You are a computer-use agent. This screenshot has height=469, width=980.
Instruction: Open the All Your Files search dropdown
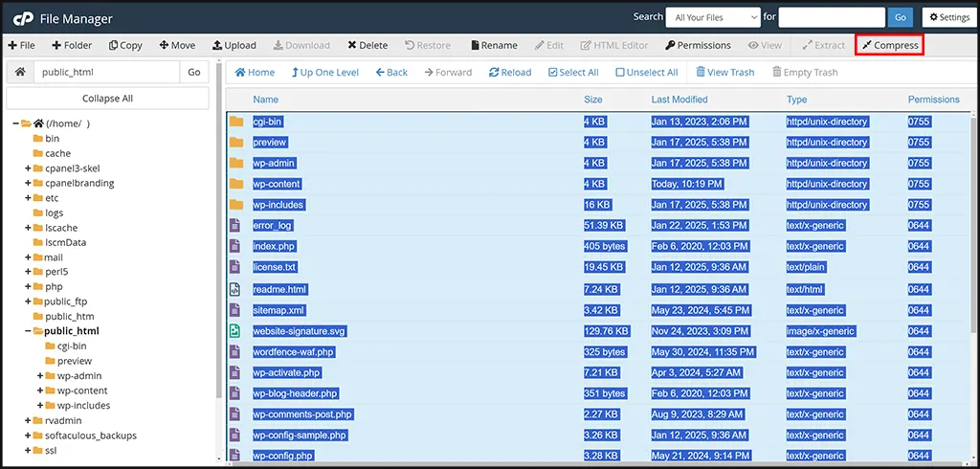pos(713,17)
